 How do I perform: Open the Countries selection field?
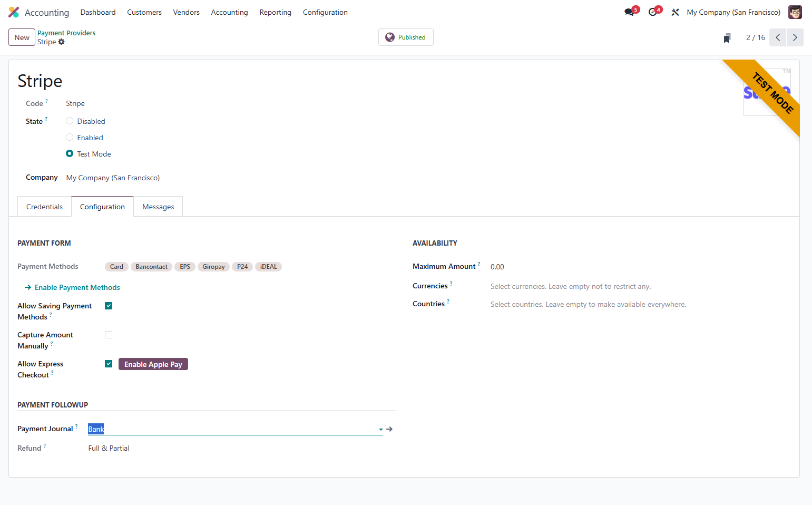(x=640, y=304)
